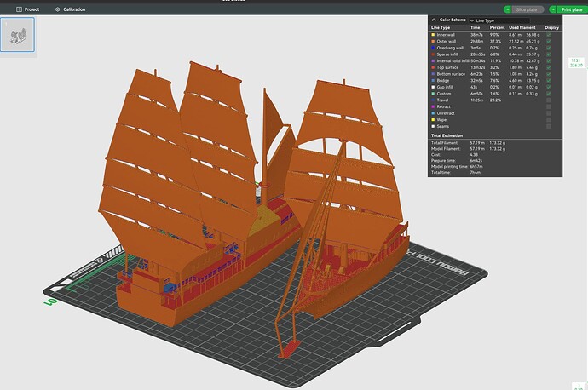Screen dimensions: 588x390
Task: Enable Wipe display checkbox
Action: (x=549, y=120)
